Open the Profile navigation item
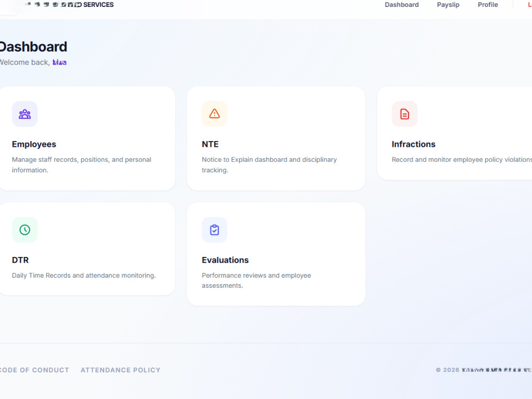Image resolution: width=532 pixels, height=399 pixels. [x=487, y=5]
